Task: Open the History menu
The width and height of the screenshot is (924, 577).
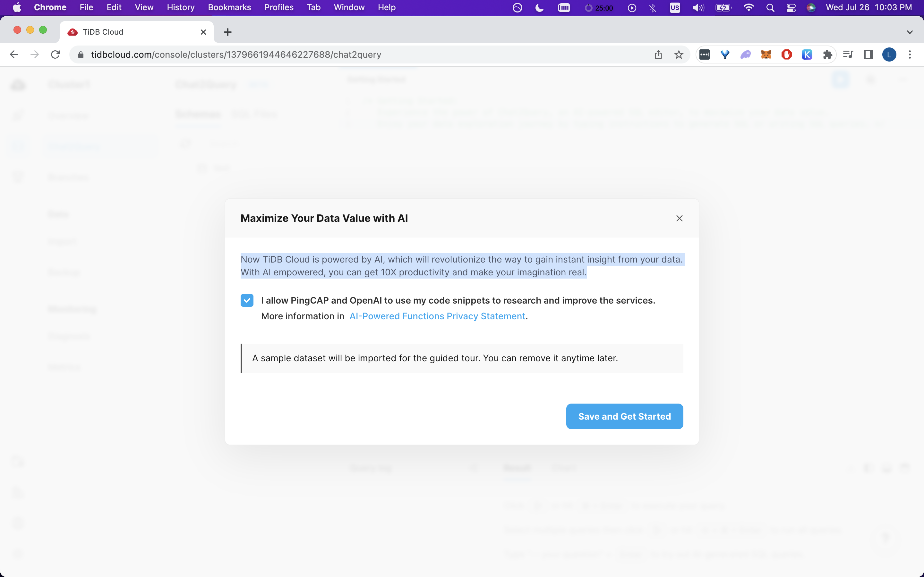Action: tap(181, 8)
